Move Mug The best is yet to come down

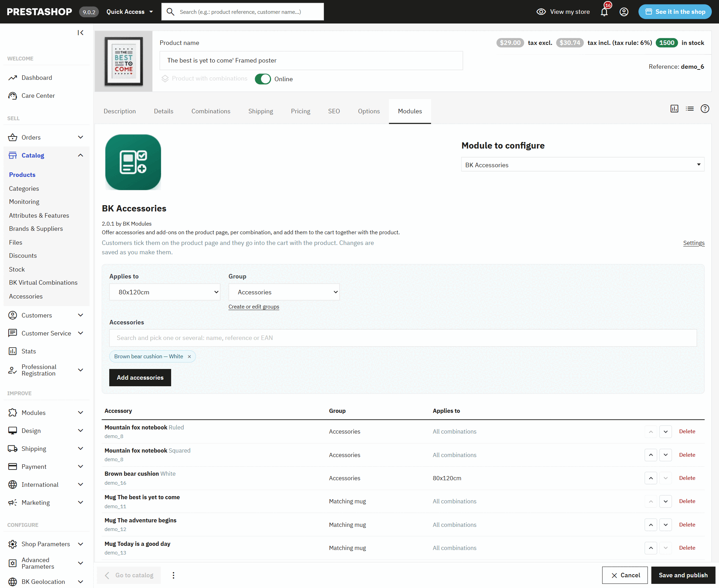point(665,501)
